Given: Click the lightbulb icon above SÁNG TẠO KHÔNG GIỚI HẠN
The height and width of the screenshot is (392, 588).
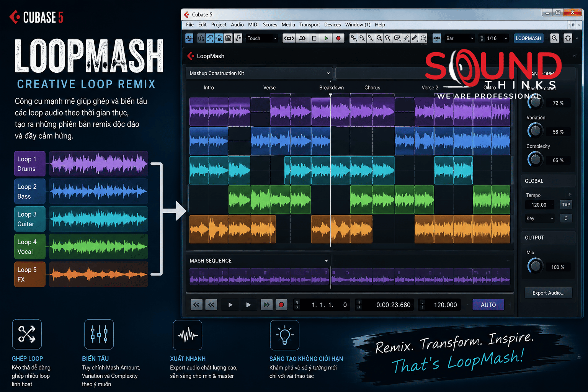Looking at the screenshot, I should tap(284, 335).
